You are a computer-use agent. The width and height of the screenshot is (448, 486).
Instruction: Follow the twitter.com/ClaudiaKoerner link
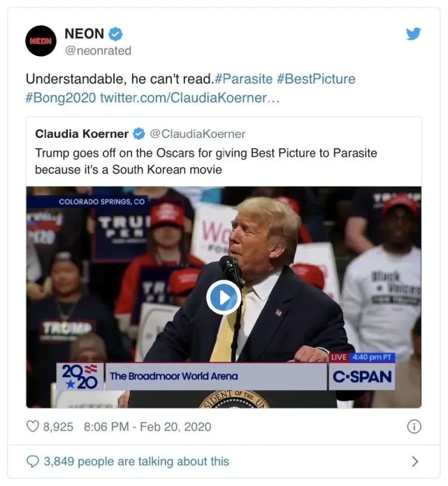(x=190, y=97)
